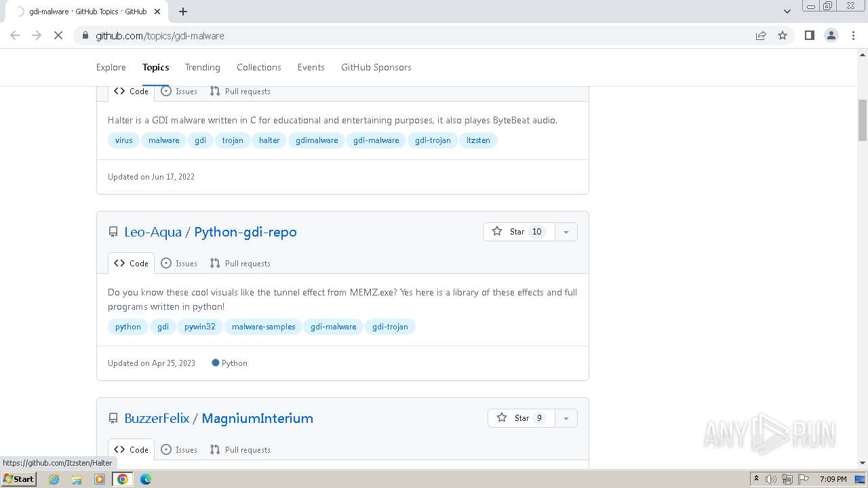The width and height of the screenshot is (868, 488).
Task: Expand star list dropdown for Python-gdi-repo
Action: tap(566, 232)
